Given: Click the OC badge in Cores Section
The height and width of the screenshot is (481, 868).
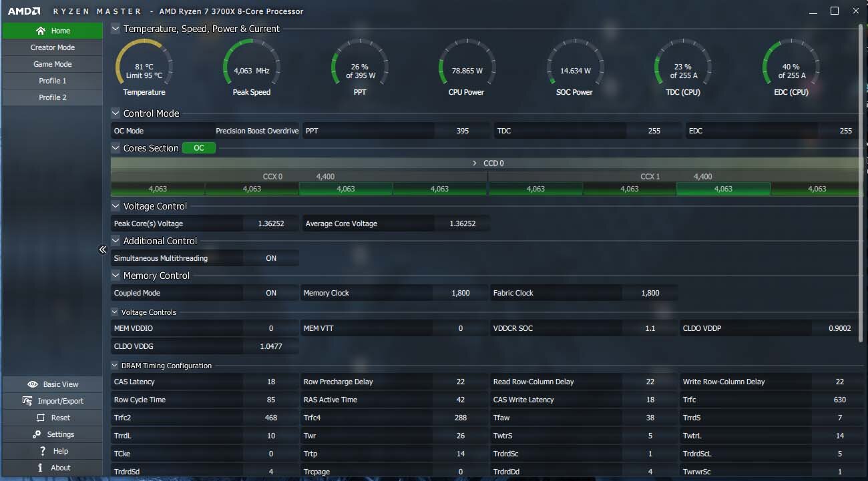Looking at the screenshot, I should (x=199, y=148).
